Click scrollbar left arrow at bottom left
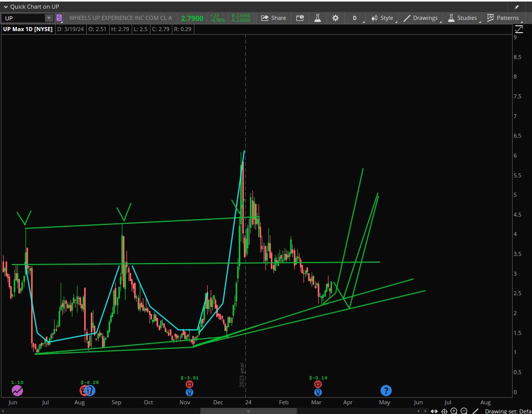532x414 pixels. [x=3, y=411]
